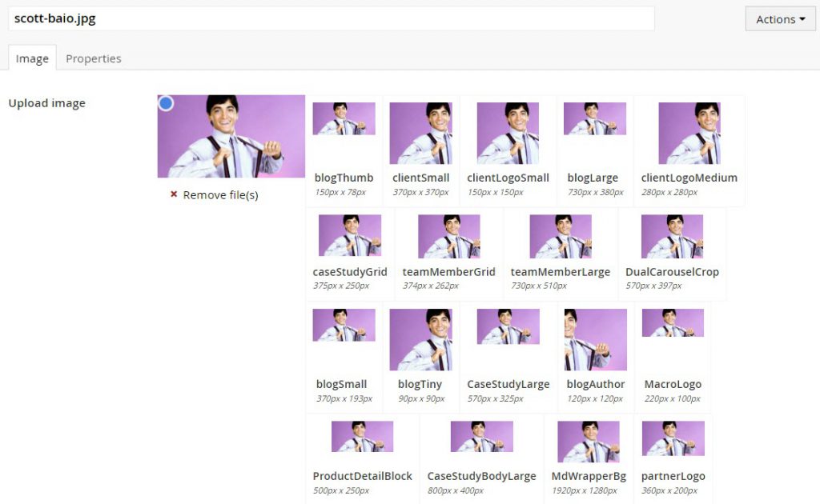Screen dimensions: 820x504
Task: Edit the scott-baio.jpg name field
Action: point(331,18)
